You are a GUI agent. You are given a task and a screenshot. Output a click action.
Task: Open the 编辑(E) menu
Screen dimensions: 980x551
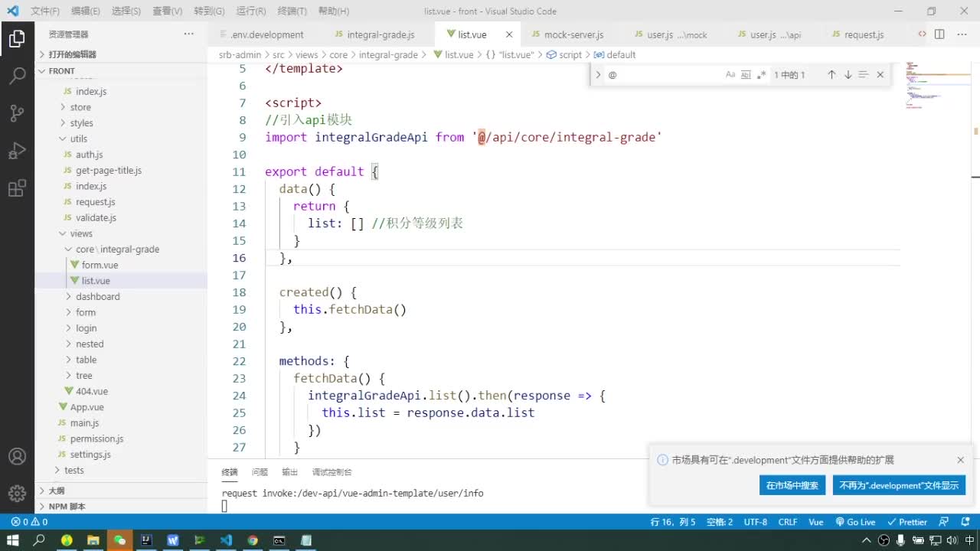tap(85, 11)
